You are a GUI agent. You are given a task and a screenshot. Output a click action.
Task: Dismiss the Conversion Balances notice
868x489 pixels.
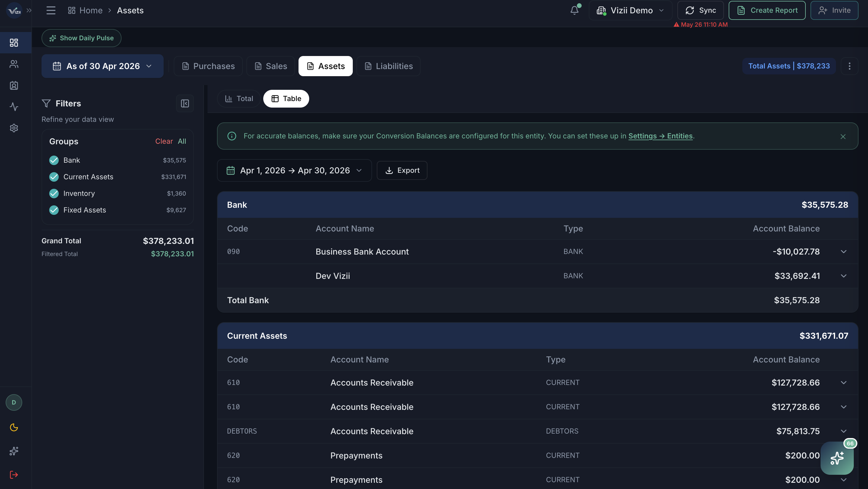pyautogui.click(x=843, y=136)
